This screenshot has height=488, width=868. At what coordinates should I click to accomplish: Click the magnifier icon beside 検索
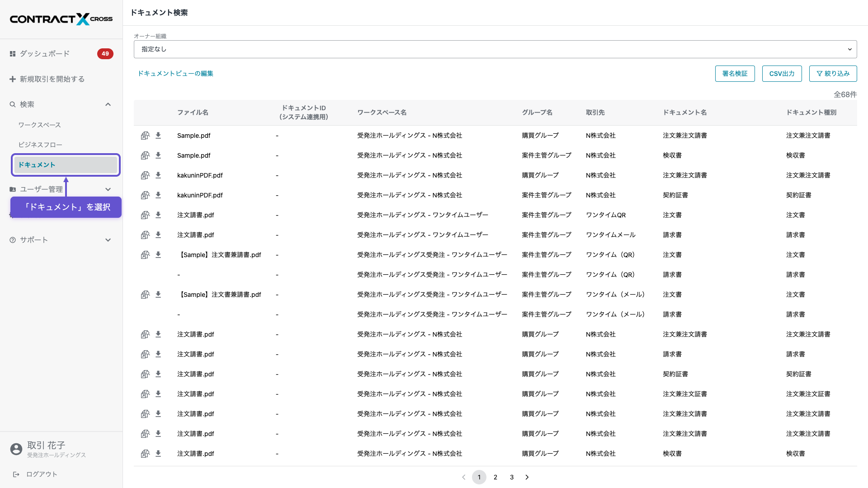pyautogui.click(x=13, y=104)
